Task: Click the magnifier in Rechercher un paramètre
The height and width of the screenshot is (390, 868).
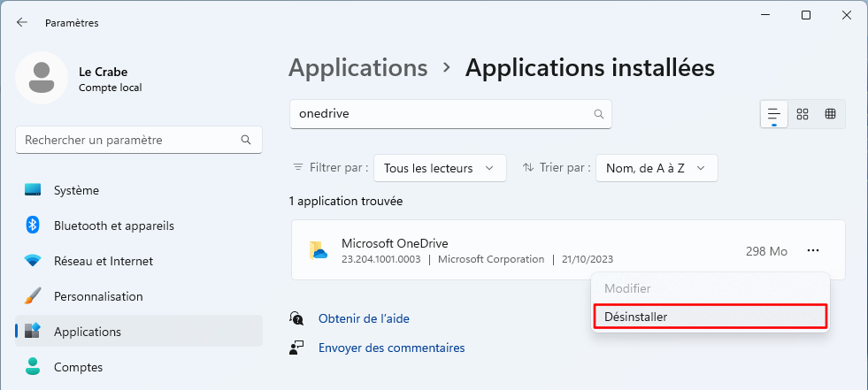Action: (246, 140)
